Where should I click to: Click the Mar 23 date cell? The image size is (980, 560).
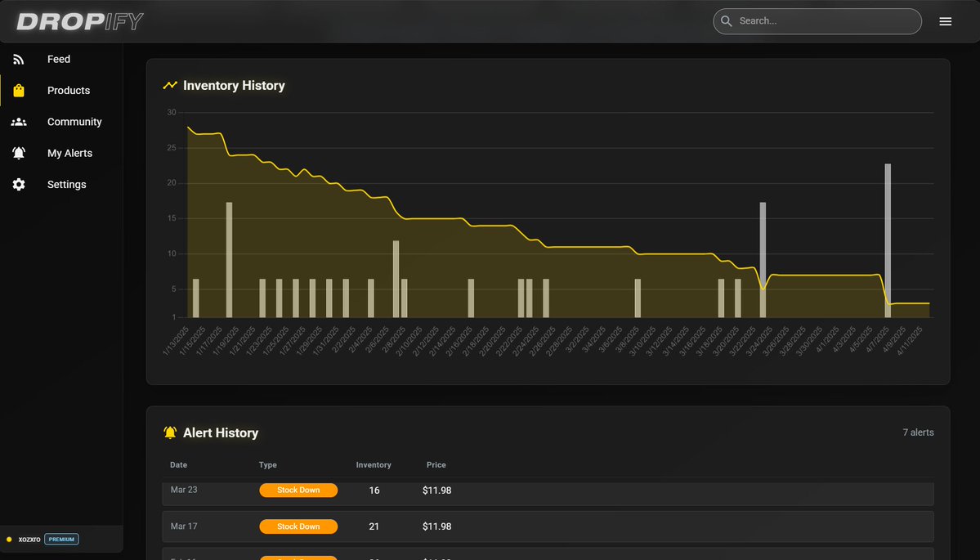(184, 490)
